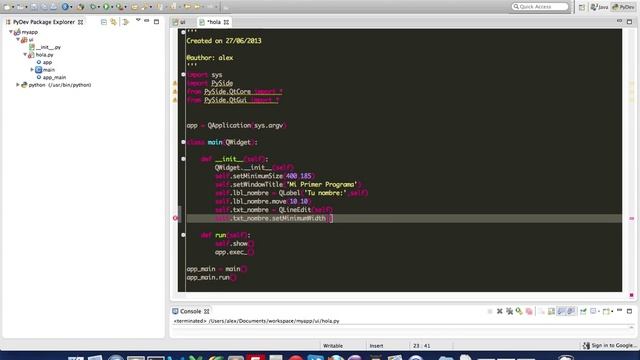Image resolution: width=640 pixels, height=360 pixels.
Task: Expand the python interpreter node
Action: [18, 85]
